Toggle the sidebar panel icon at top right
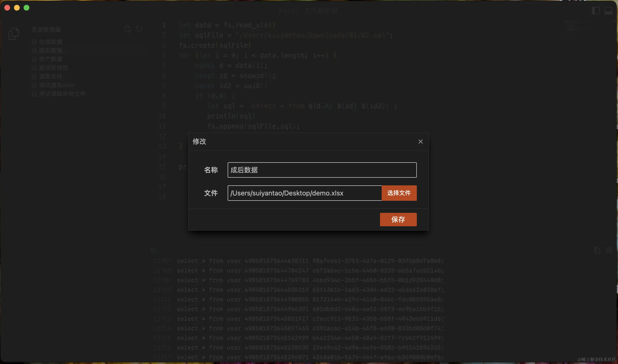This screenshot has width=618, height=364. coord(596,10)
